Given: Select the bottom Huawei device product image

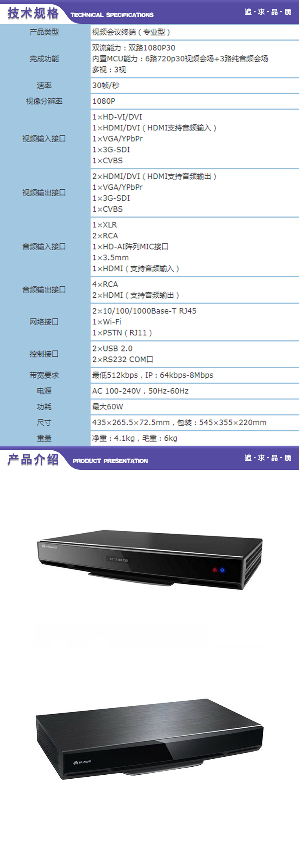Looking at the screenshot, I should [149, 738].
